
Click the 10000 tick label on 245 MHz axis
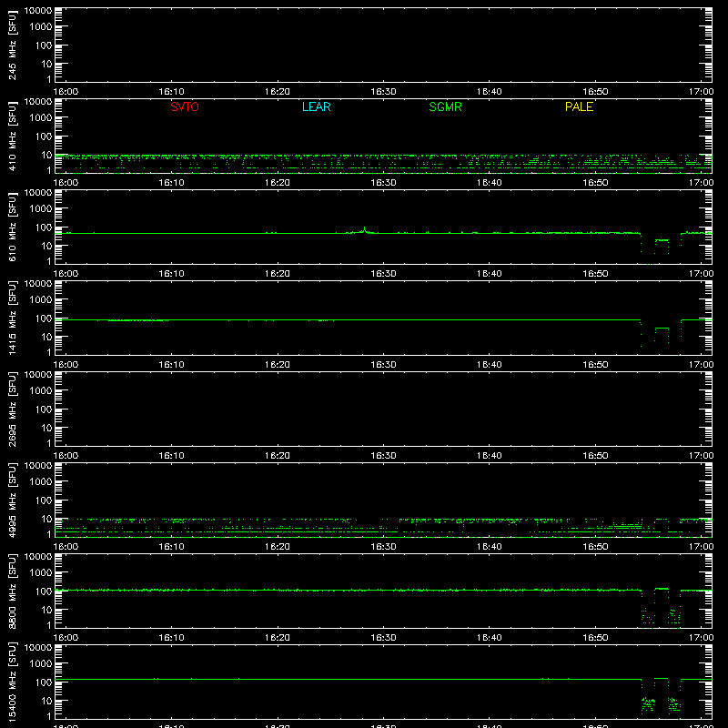coord(38,11)
